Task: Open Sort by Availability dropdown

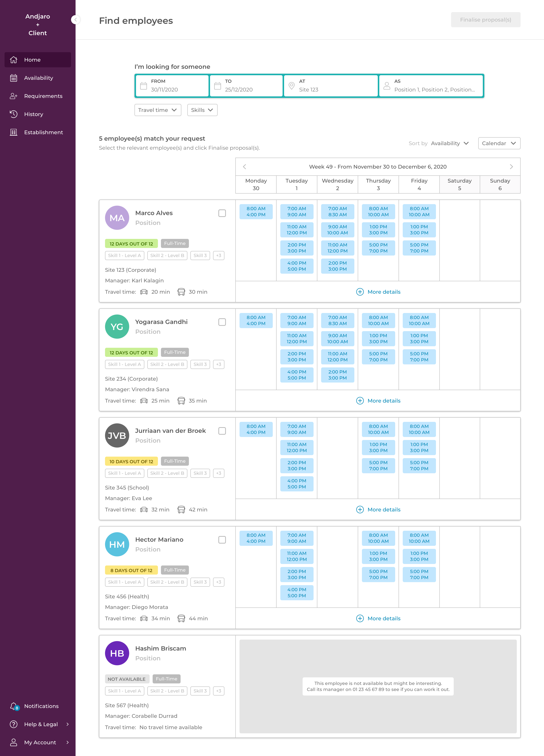Action: (x=450, y=143)
